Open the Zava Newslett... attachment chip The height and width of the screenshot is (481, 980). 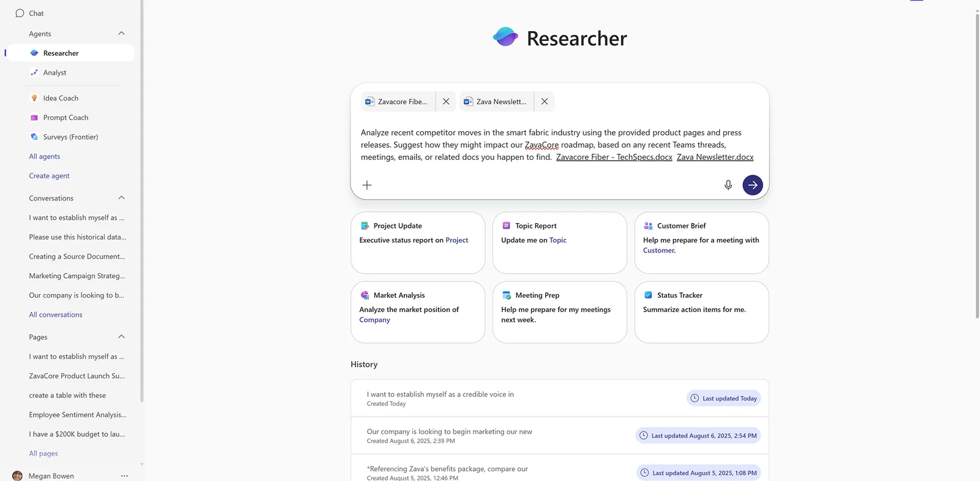497,102
